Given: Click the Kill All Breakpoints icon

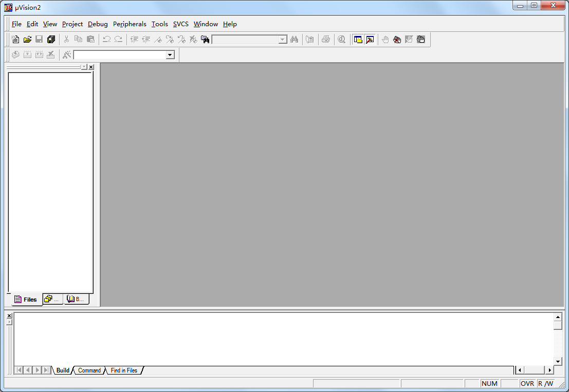Looking at the screenshot, I should pyautogui.click(x=397, y=40).
